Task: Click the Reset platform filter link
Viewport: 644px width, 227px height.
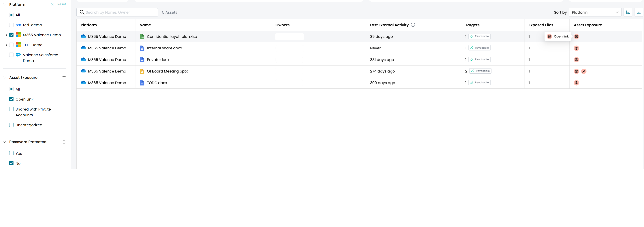Action: [61, 4]
